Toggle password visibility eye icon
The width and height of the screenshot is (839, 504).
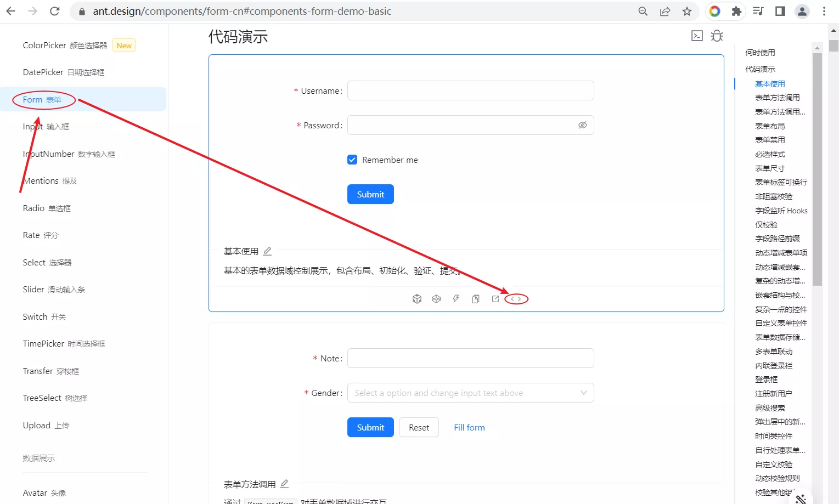tap(583, 125)
